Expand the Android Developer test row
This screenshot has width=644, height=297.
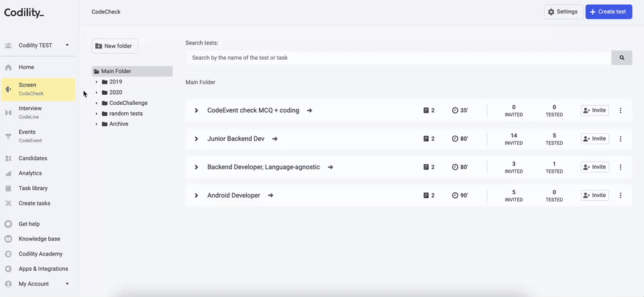tap(197, 196)
